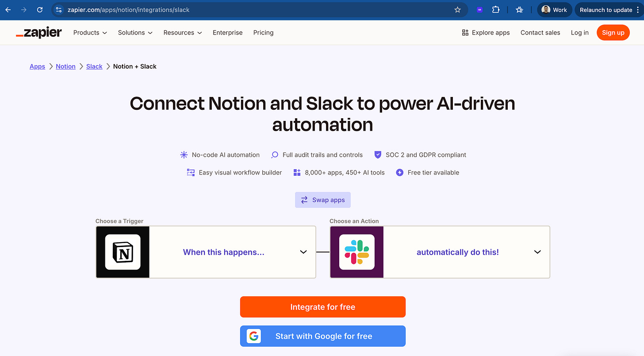Click the SOC 2 shield icon
The image size is (644, 356).
click(378, 155)
